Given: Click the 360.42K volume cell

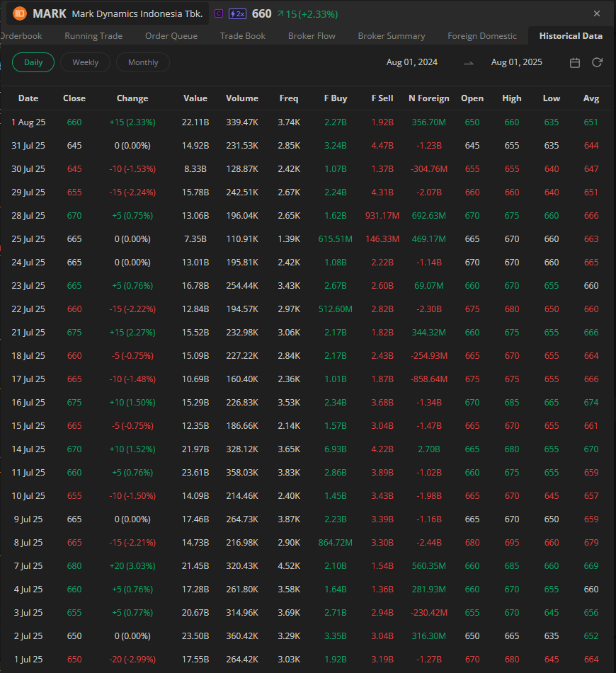Looking at the screenshot, I should pyautogui.click(x=242, y=636).
